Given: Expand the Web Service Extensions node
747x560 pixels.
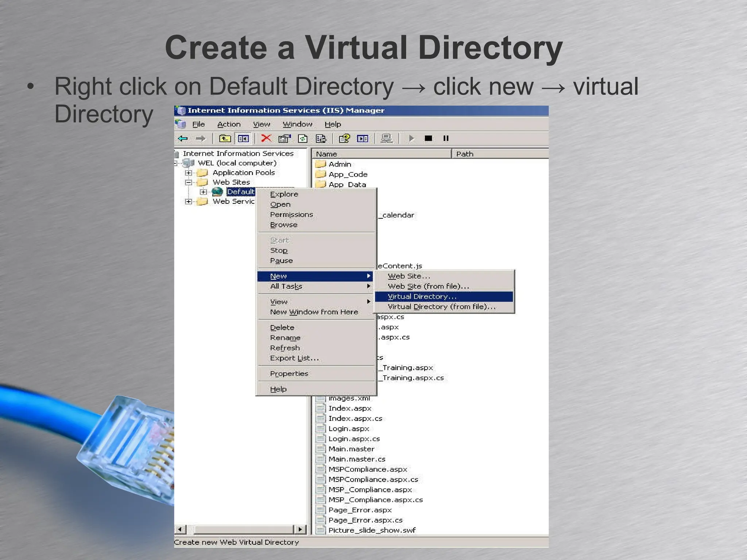Looking at the screenshot, I should [189, 201].
